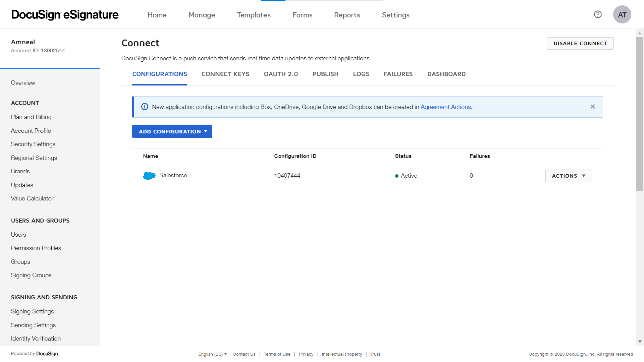Click the info icon in the notification banner
The width and height of the screenshot is (644, 362).
tap(144, 107)
